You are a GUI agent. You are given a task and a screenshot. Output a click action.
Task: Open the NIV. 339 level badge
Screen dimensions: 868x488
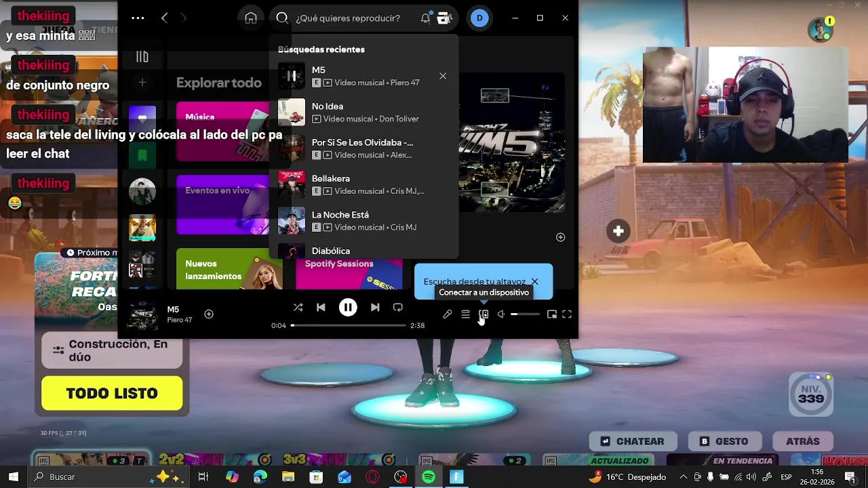(x=811, y=394)
